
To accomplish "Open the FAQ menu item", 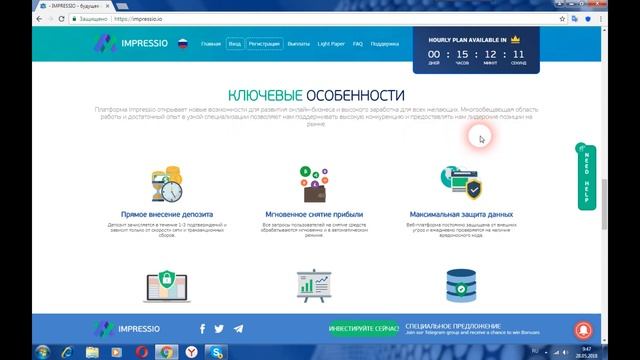I will [x=358, y=44].
